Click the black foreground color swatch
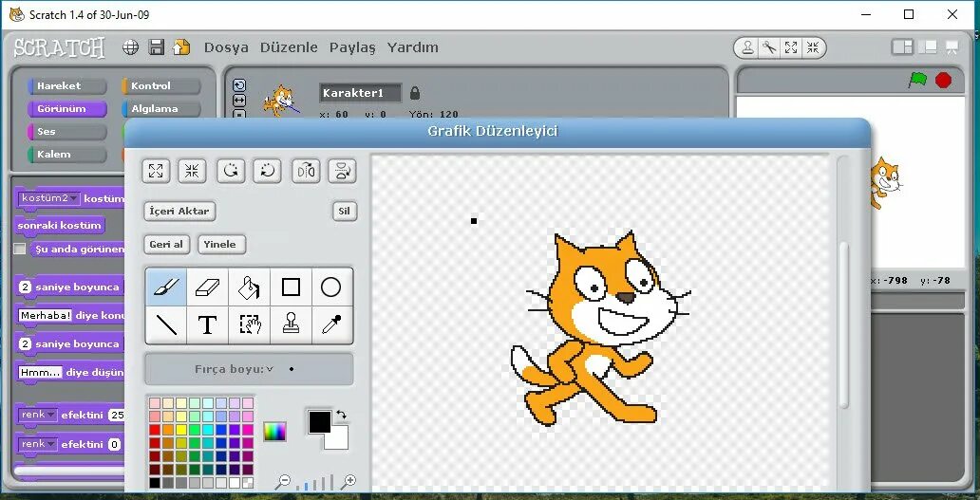 [319, 422]
